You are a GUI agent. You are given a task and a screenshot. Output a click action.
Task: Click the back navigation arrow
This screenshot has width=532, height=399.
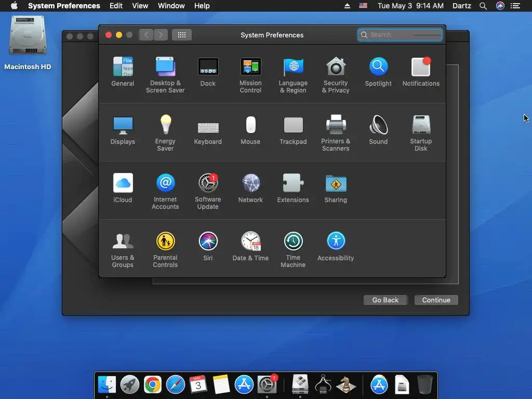[x=146, y=35]
